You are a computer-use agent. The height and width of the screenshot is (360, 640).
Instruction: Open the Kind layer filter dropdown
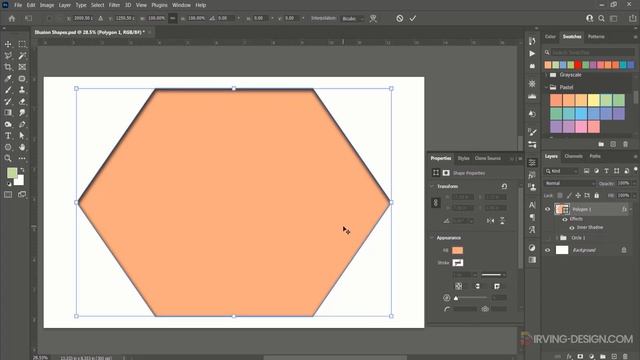pyautogui.click(x=562, y=171)
